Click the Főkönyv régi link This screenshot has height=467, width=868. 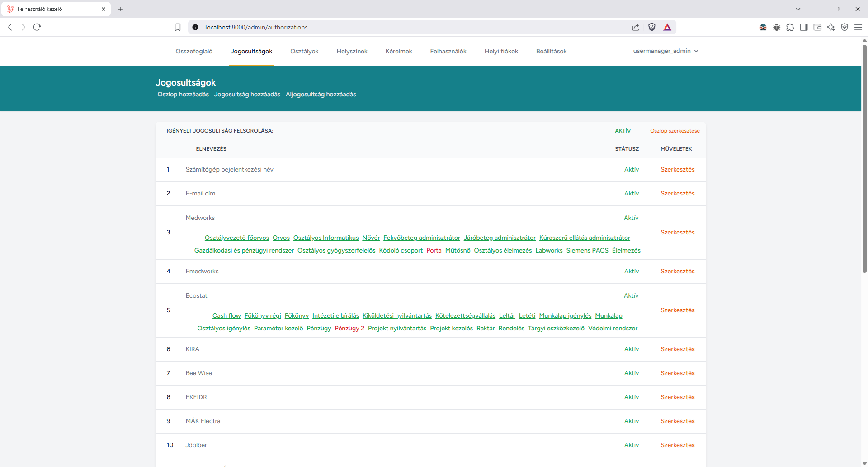pyautogui.click(x=263, y=315)
